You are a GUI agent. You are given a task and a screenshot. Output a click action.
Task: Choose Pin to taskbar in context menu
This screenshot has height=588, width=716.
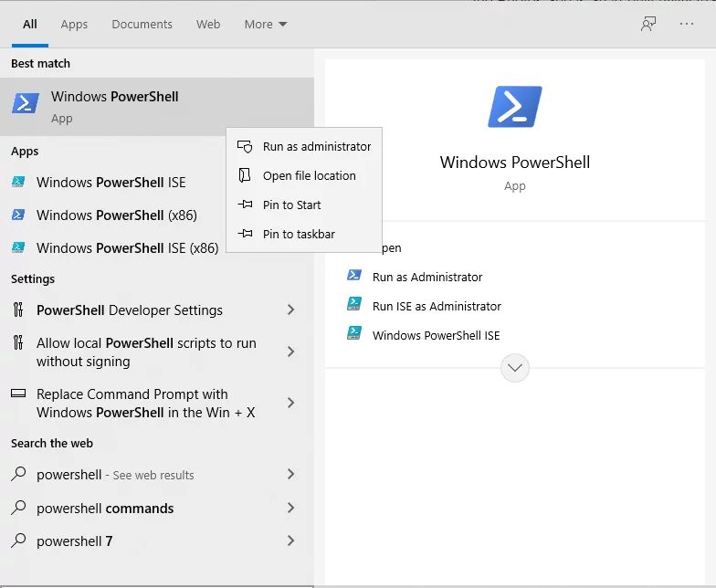(304, 234)
